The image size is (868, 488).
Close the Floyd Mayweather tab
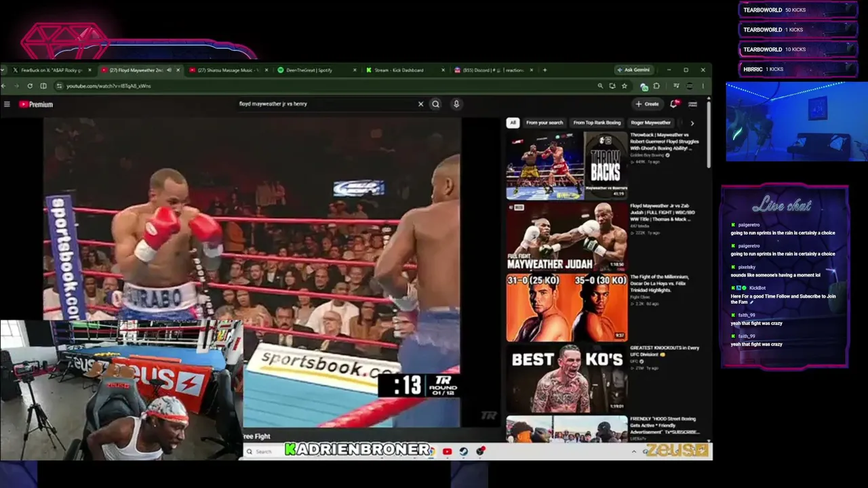179,70
